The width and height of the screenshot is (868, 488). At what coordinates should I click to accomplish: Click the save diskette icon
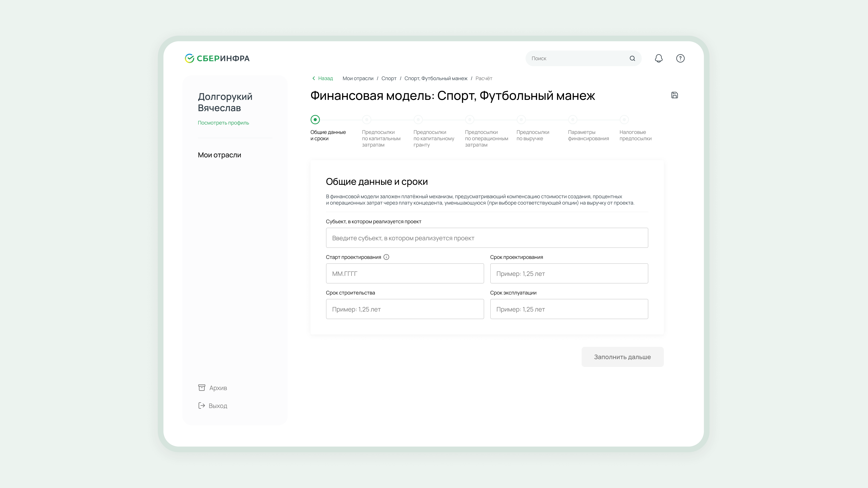pos(674,95)
